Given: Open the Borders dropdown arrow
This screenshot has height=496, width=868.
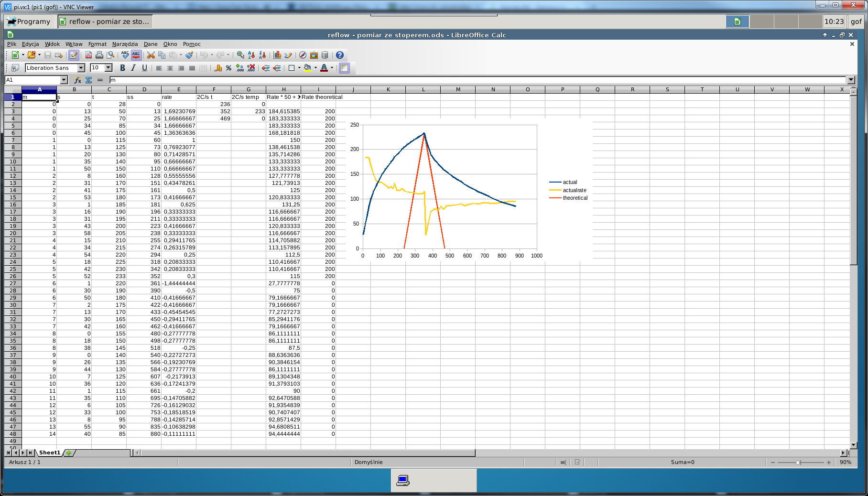Looking at the screenshot, I should click(299, 68).
